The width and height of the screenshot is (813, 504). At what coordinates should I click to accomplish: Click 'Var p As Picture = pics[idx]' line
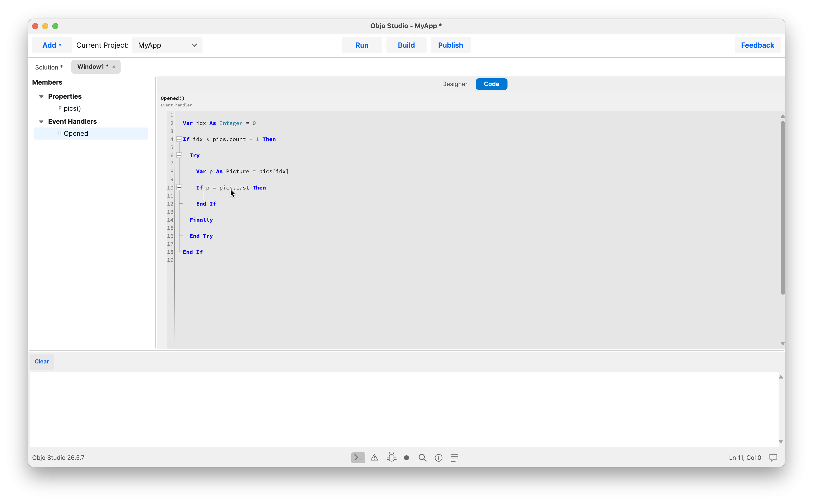point(242,171)
